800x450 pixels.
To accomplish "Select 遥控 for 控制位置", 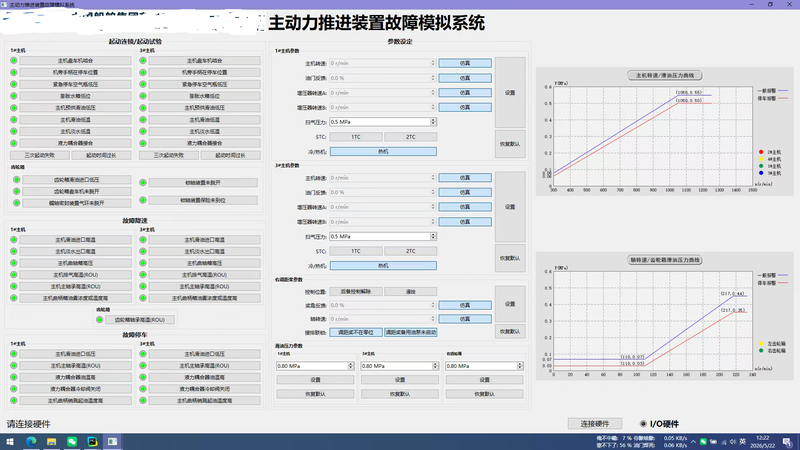I will point(411,291).
